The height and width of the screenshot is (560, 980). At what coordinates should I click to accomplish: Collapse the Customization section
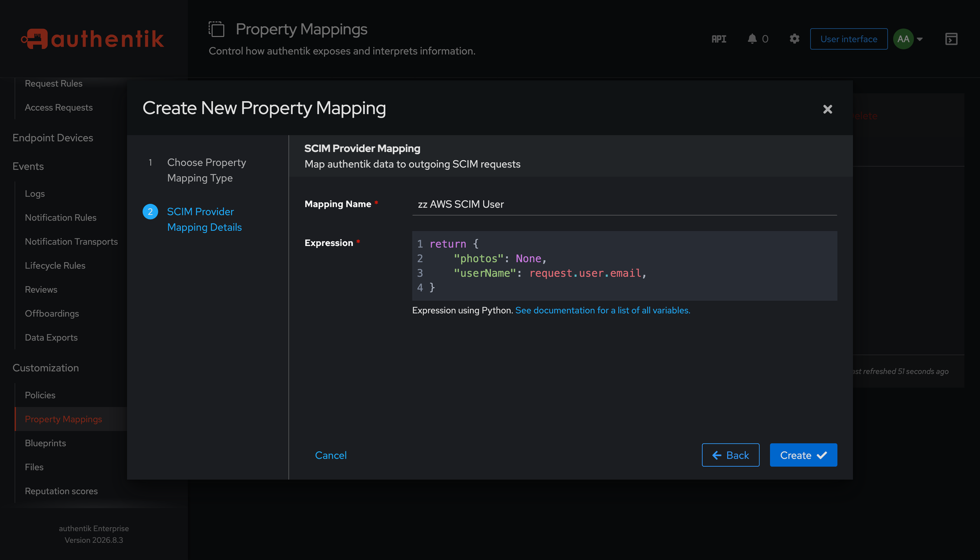[46, 368]
